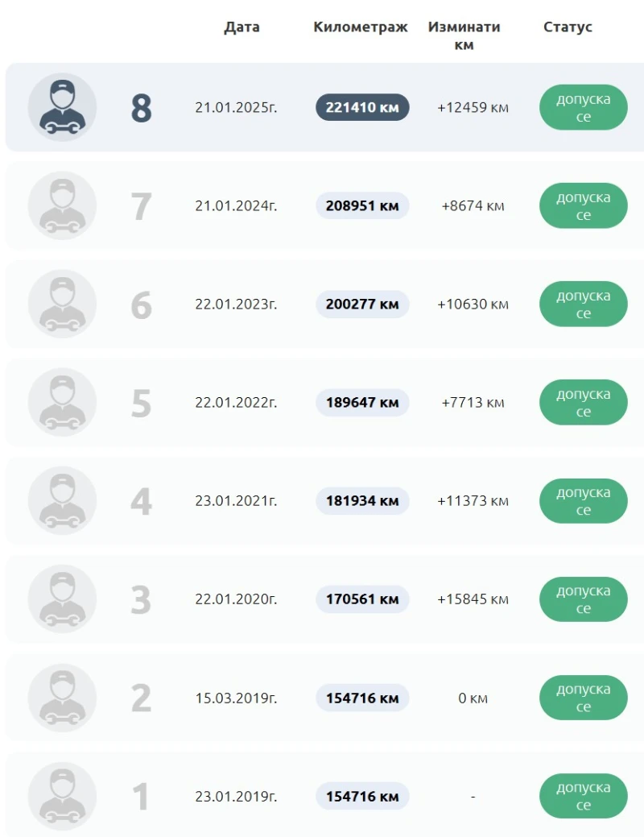Click the Статус column header
The width and height of the screenshot is (644, 837).
coord(568,27)
